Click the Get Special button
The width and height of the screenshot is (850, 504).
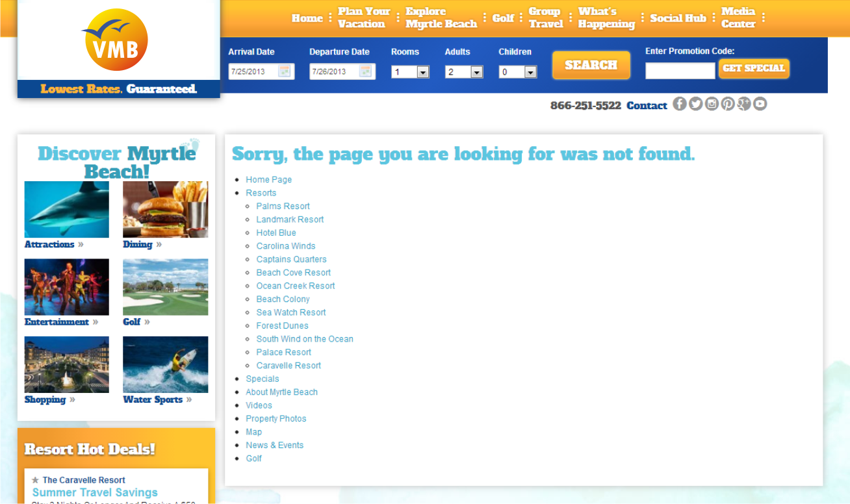coord(754,68)
